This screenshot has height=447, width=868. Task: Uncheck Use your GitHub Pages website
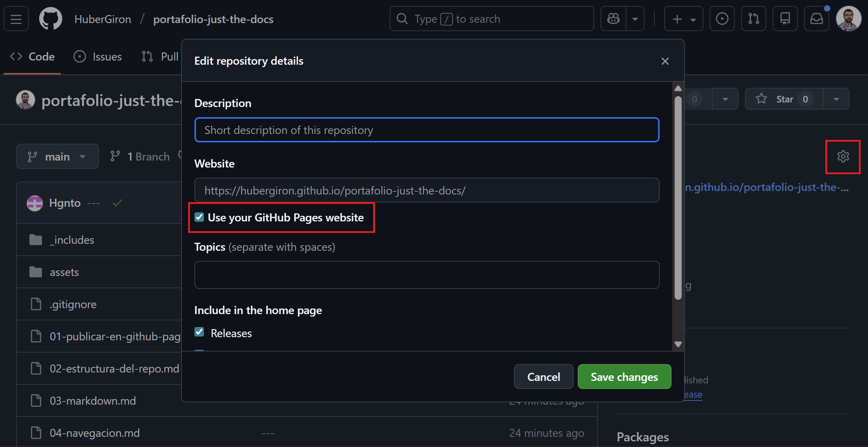tap(199, 217)
